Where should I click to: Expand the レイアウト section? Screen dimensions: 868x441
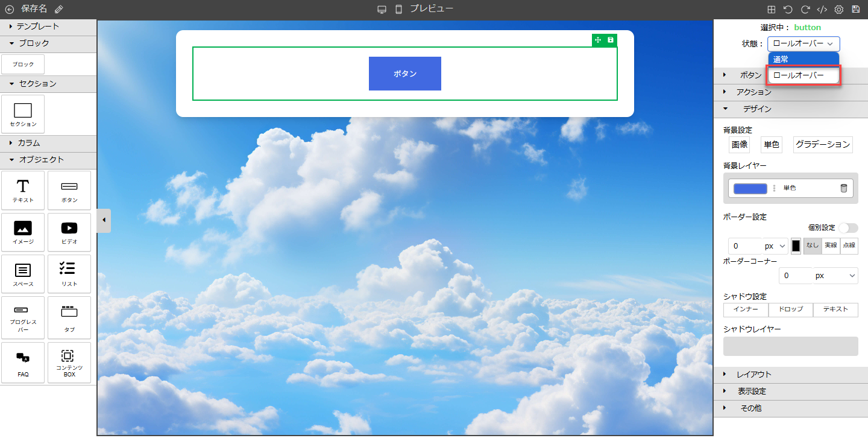(753, 375)
